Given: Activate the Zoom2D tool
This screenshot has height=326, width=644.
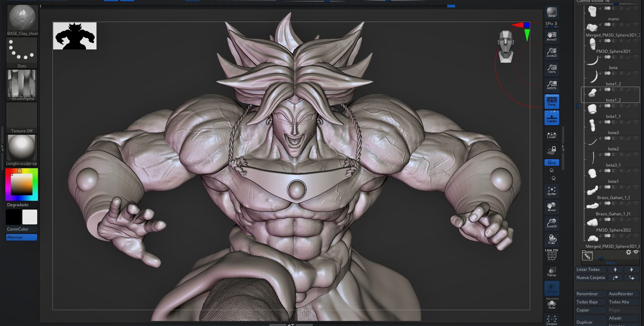Looking at the screenshot, I should tap(552, 52).
